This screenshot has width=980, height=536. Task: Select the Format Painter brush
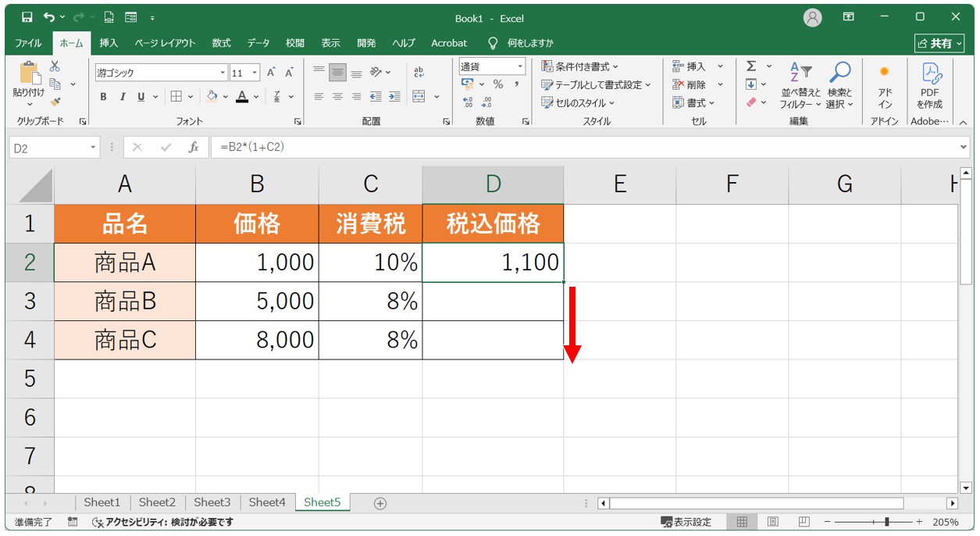55,101
